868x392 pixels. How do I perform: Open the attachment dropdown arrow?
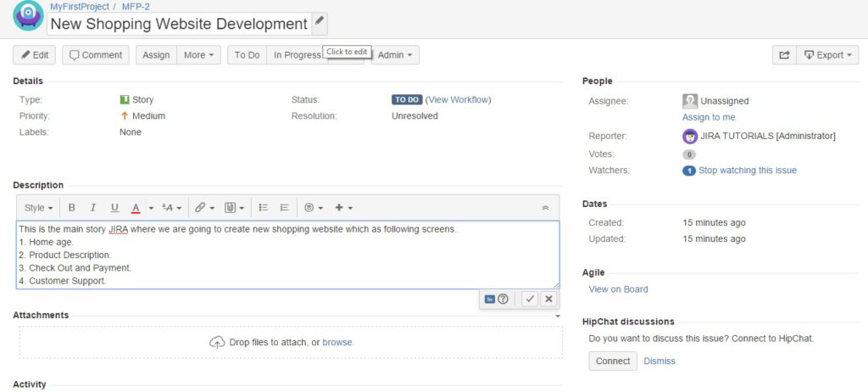point(242,209)
